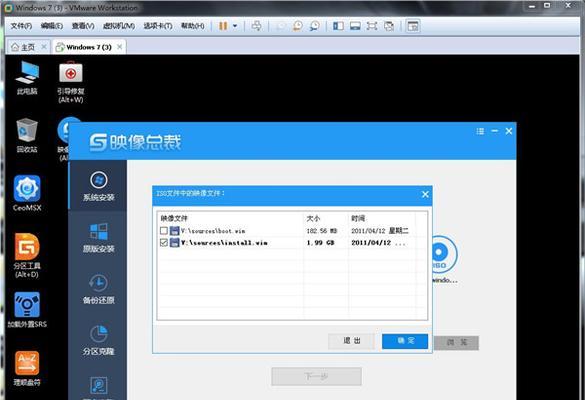
Task: Check the boot.wim checkbox
Action: pos(163,231)
